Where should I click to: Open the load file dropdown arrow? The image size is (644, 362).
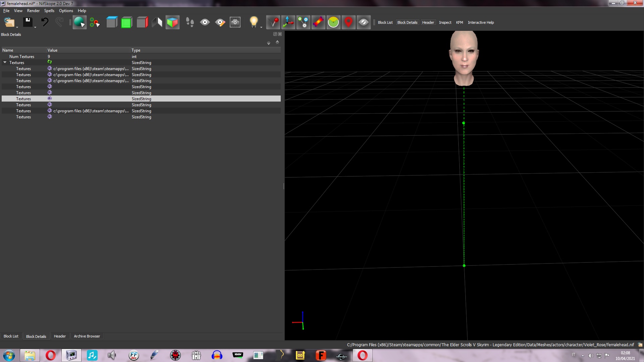pos(17,27)
